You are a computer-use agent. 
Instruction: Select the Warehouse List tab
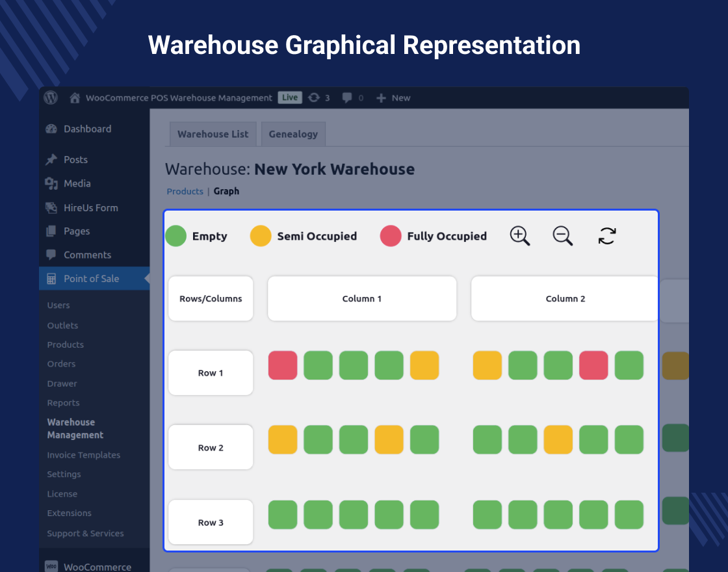[213, 134]
